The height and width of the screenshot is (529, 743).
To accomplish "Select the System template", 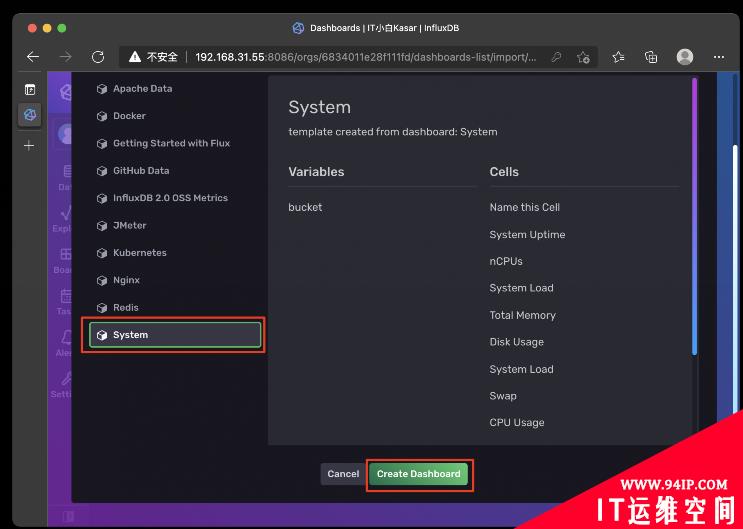I will click(174, 335).
